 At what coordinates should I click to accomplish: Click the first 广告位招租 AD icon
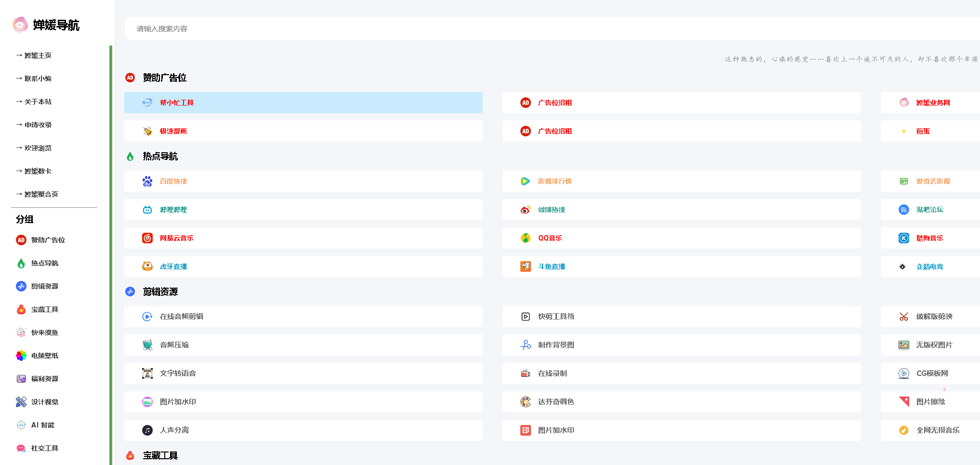tap(526, 103)
